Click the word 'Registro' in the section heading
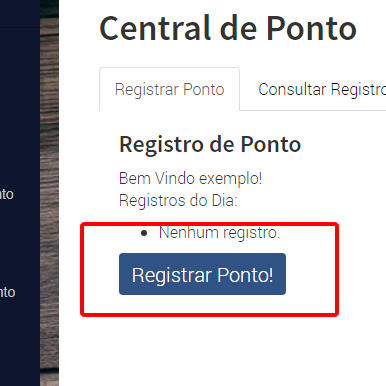The image size is (386, 386). click(x=161, y=145)
